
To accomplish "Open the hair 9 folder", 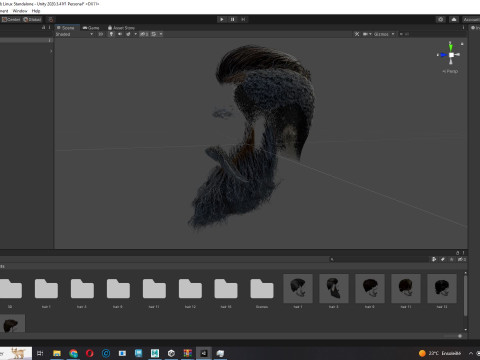I will point(118,289).
